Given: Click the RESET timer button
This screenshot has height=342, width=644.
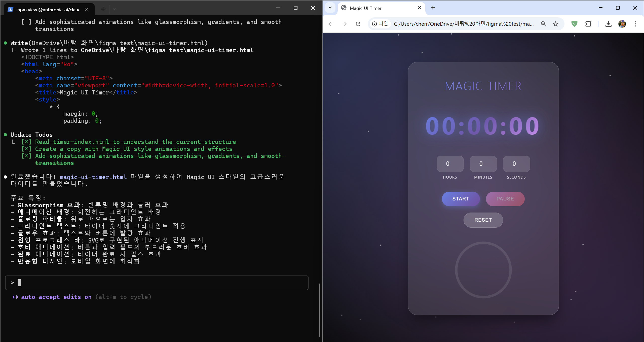Looking at the screenshot, I should coord(483,220).
